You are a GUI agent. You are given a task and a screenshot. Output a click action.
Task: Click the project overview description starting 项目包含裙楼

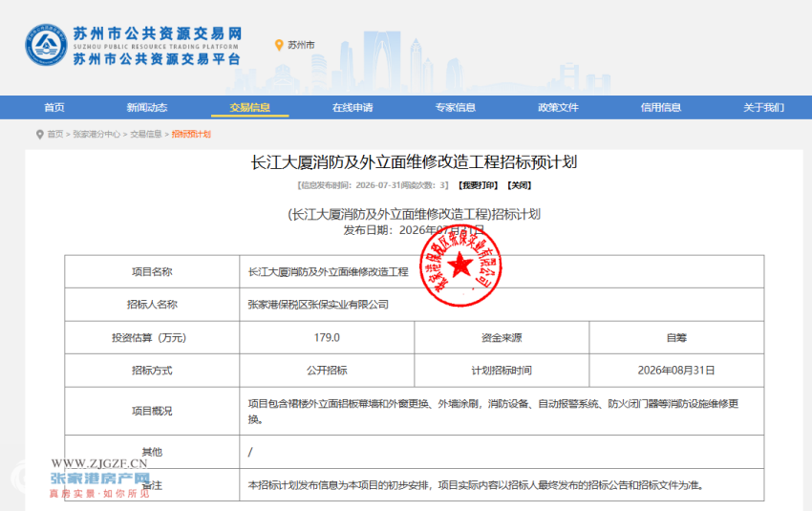493,411
